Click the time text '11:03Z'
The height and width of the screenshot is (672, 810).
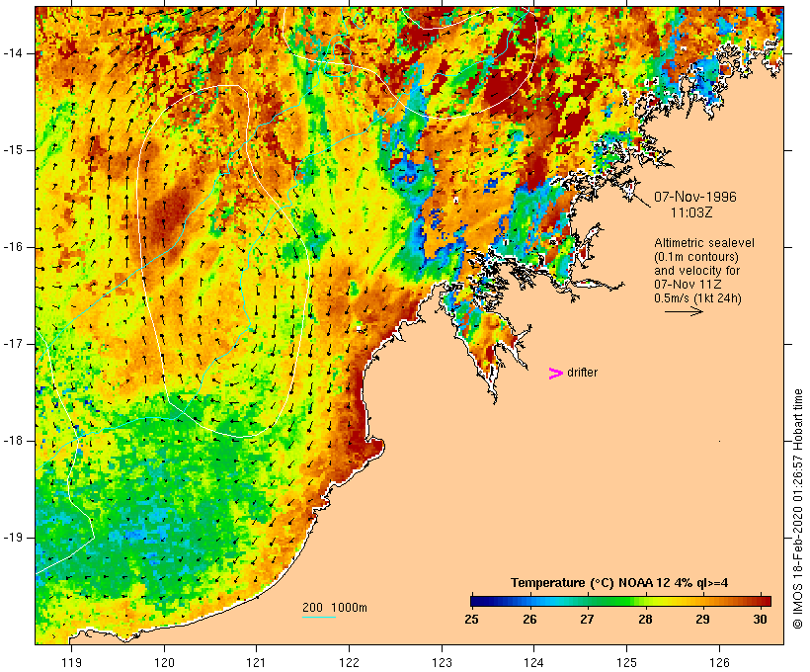point(691,212)
